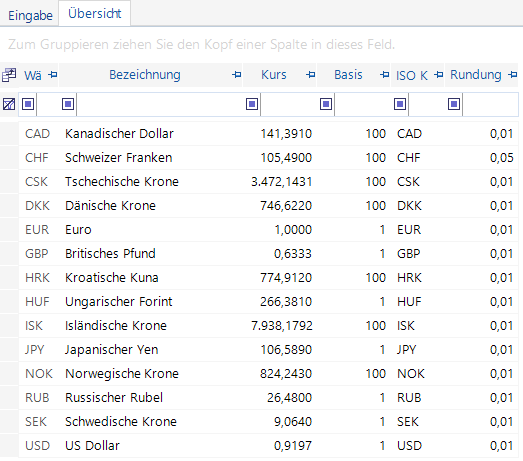This screenshot has height=461, width=523.
Task: Open filter operator for Rundung column
Action: tap(454, 104)
